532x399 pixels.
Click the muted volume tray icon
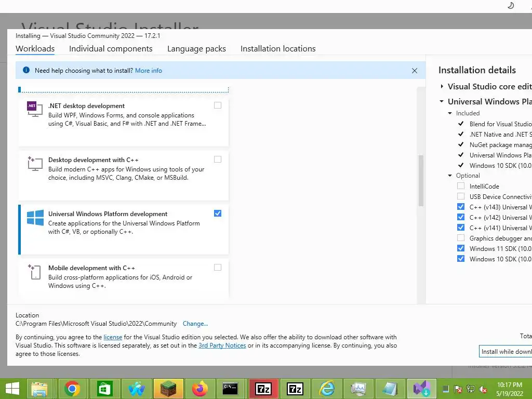[x=483, y=389]
